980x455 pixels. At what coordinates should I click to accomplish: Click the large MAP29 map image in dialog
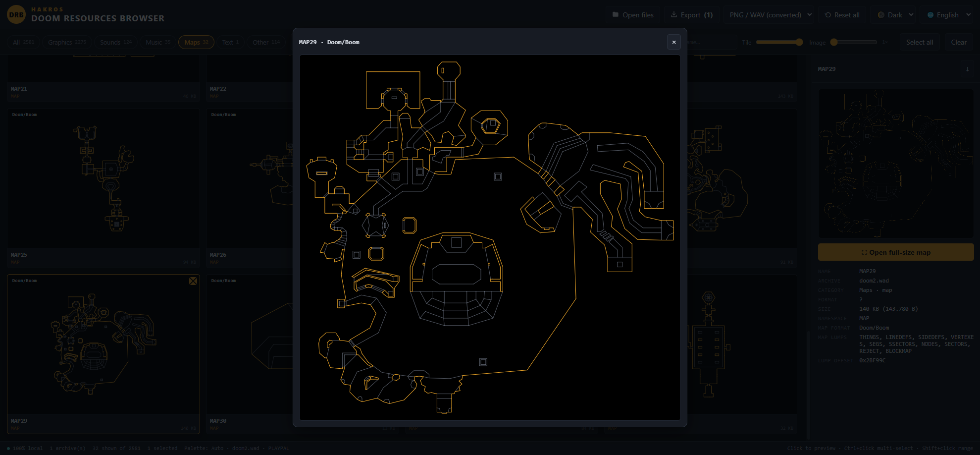(x=490, y=237)
